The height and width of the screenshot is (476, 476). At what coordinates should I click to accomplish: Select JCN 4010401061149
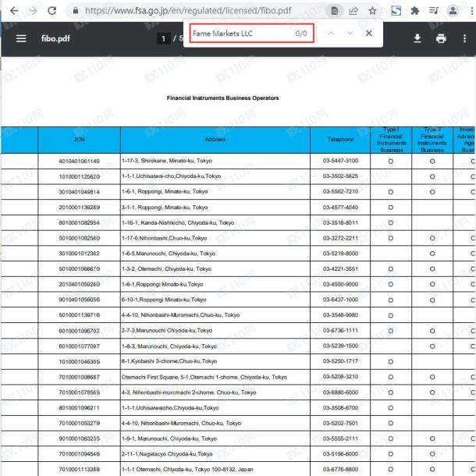click(x=80, y=162)
